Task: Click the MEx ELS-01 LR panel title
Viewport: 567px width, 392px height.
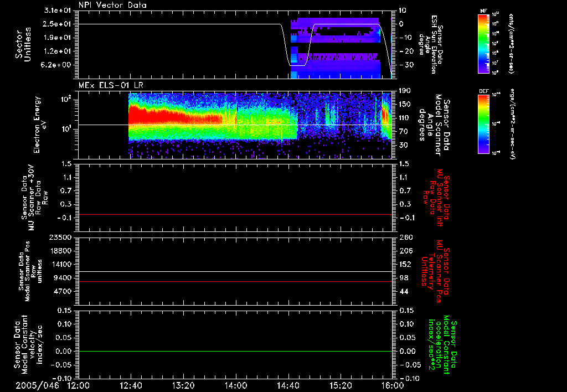Action: [x=111, y=85]
